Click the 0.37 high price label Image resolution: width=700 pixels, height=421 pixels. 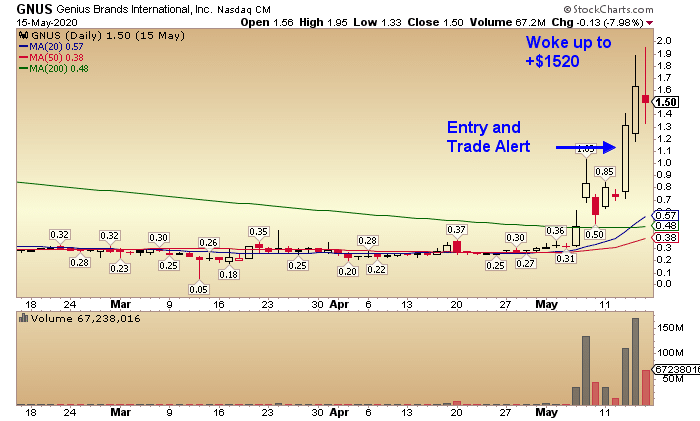456,229
